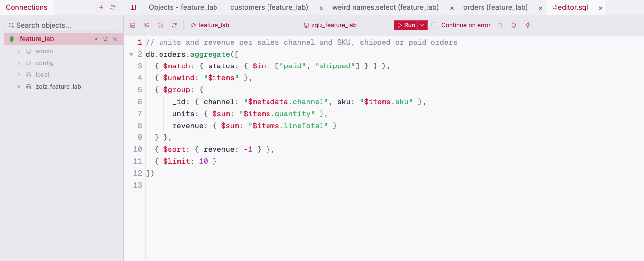Open the Run options dropdown arrow

pyautogui.click(x=422, y=25)
